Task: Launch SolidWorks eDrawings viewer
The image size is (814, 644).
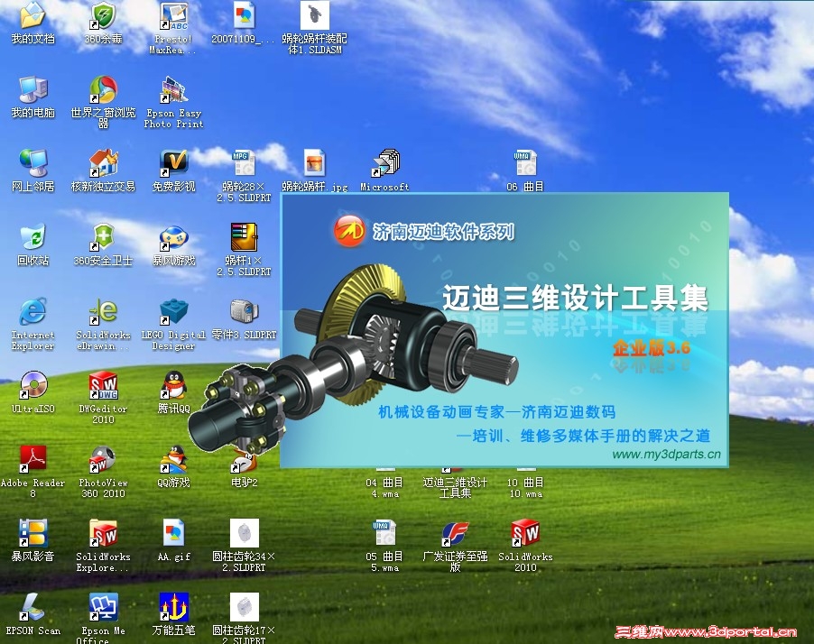Action: [102, 317]
